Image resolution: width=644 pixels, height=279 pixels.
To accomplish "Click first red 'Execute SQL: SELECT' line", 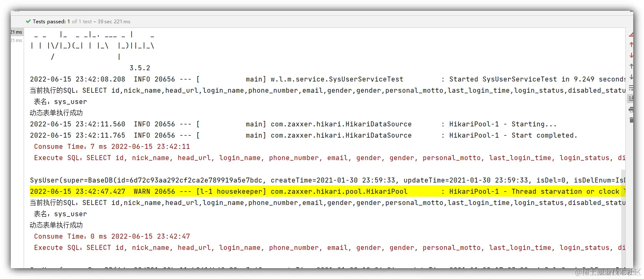I will click(x=330, y=158).
